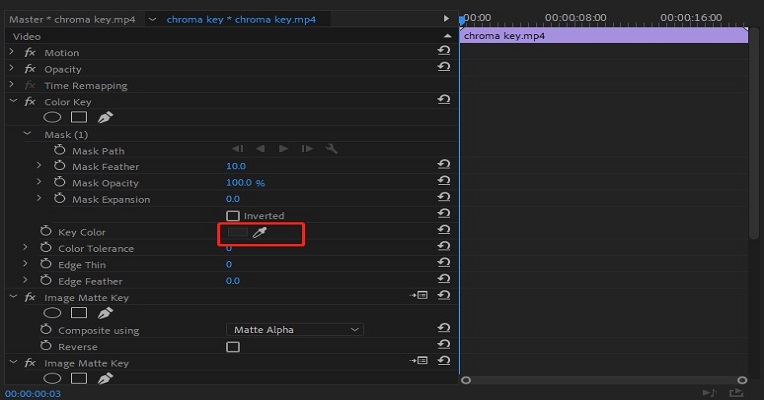The image size is (764, 400).
Task: Toggle animation stopwatch for Mask Feather
Action: click(x=59, y=166)
